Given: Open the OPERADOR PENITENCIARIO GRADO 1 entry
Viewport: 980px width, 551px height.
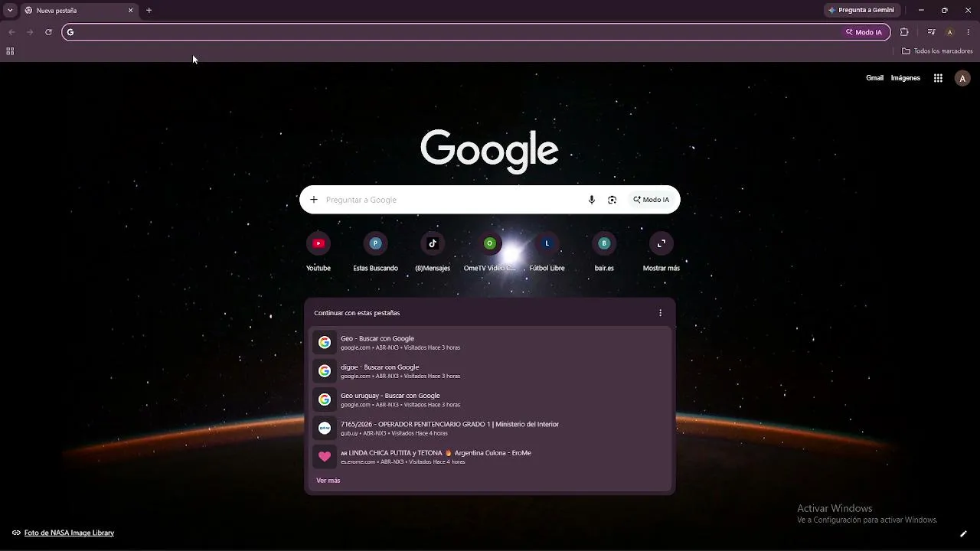Looking at the screenshot, I should point(490,428).
